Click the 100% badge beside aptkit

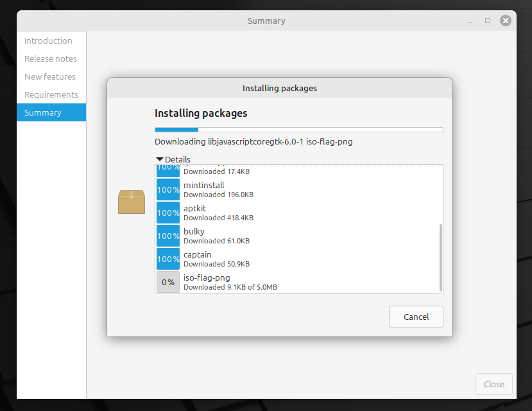pyautogui.click(x=168, y=213)
